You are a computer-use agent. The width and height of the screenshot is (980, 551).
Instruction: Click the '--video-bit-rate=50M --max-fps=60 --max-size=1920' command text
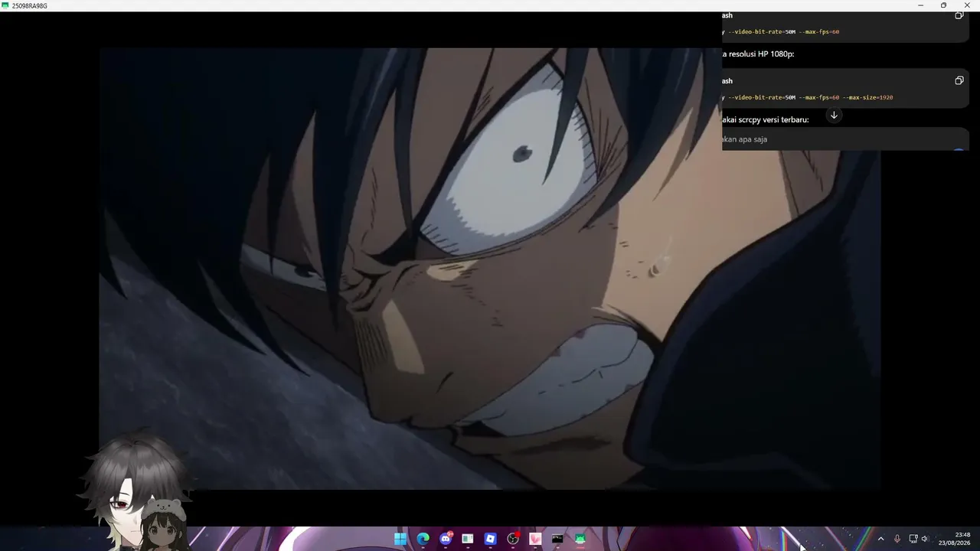click(810, 97)
